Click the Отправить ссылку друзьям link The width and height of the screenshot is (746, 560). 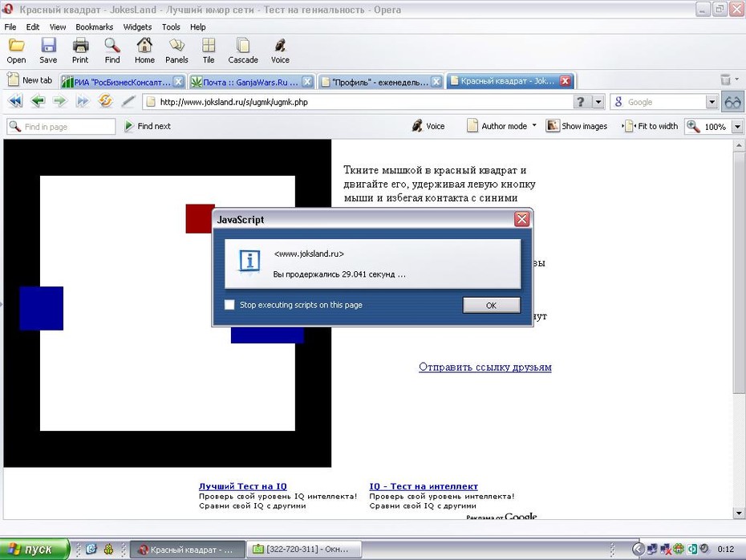484,367
